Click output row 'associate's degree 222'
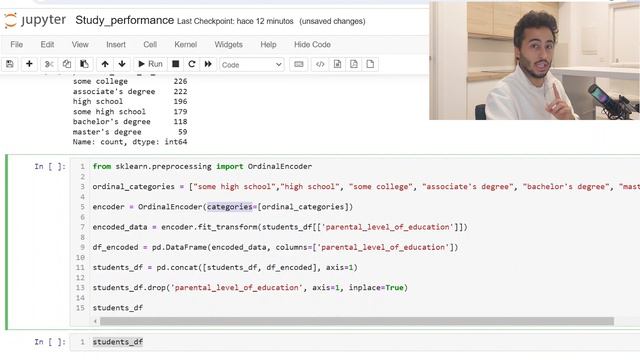640x360 pixels. point(130,91)
